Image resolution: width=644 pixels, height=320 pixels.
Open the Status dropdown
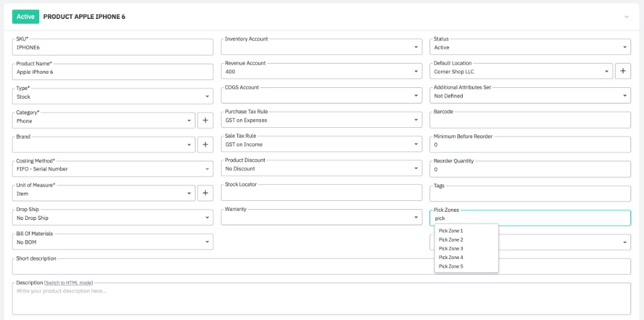click(530, 47)
